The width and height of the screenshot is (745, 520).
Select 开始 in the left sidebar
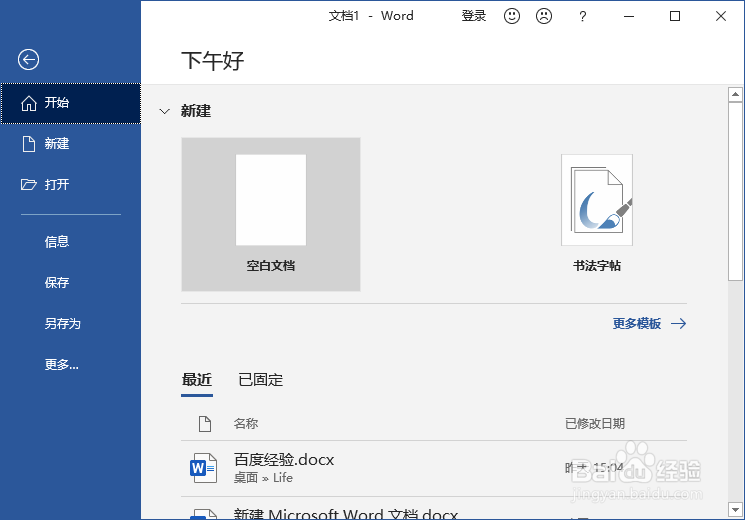tap(70, 103)
